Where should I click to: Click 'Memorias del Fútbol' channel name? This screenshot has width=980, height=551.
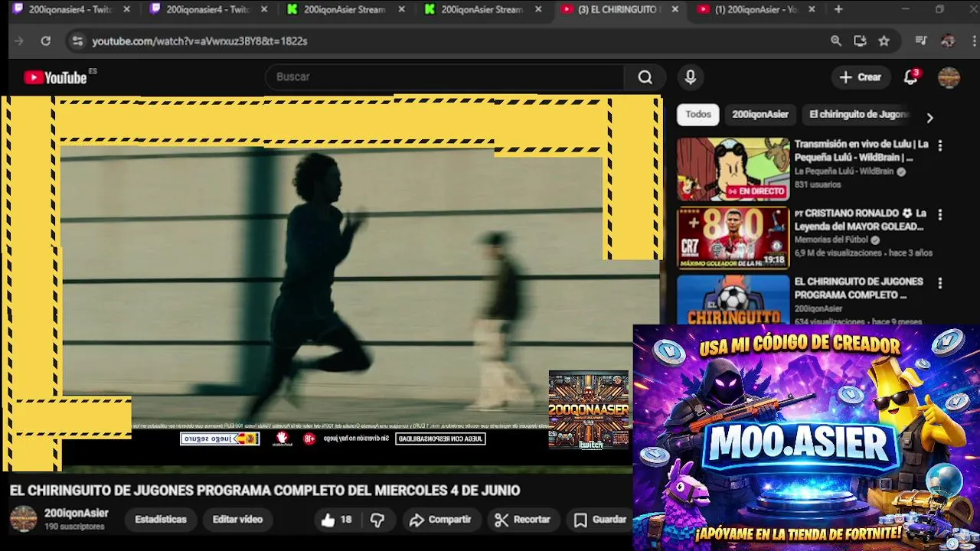point(831,240)
